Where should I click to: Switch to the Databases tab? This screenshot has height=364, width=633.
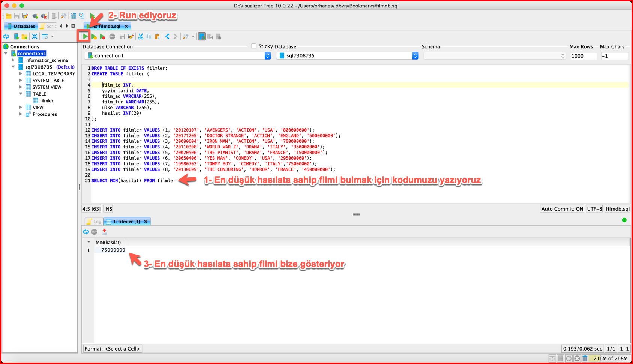(21, 26)
